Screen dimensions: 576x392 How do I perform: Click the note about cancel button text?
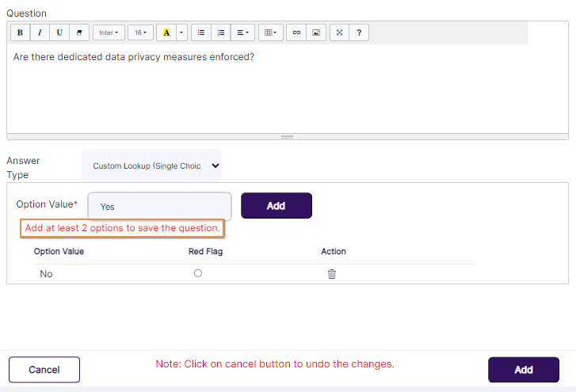coord(275,364)
